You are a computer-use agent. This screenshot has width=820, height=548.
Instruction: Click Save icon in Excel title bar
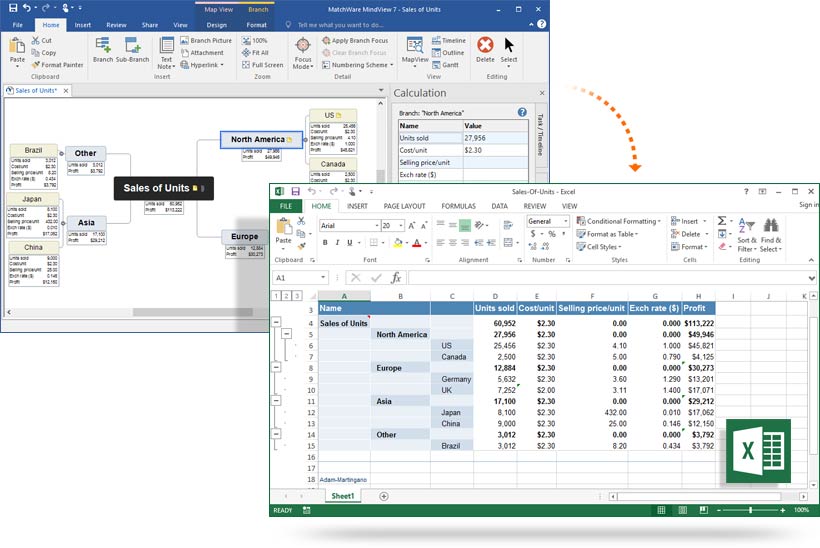pos(295,192)
